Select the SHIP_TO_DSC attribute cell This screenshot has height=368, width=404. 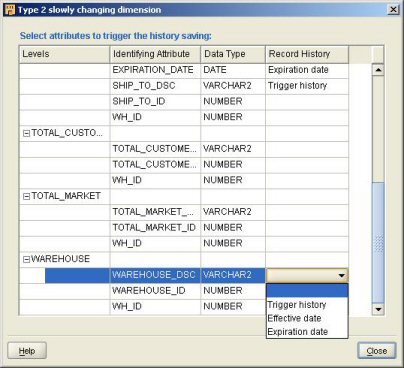click(x=155, y=86)
